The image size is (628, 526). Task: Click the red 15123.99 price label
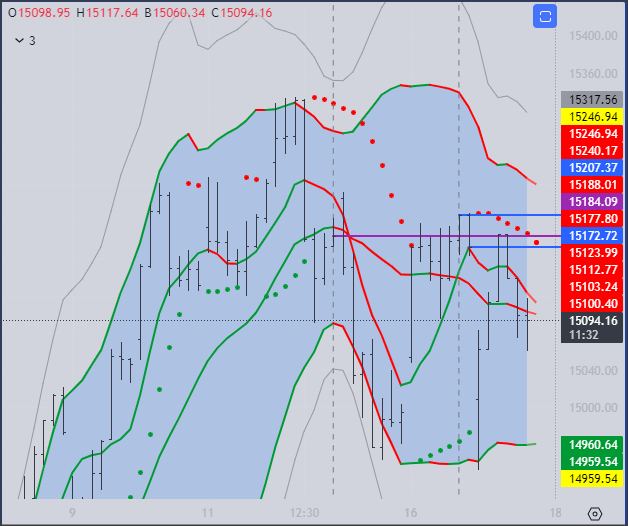tap(592, 253)
